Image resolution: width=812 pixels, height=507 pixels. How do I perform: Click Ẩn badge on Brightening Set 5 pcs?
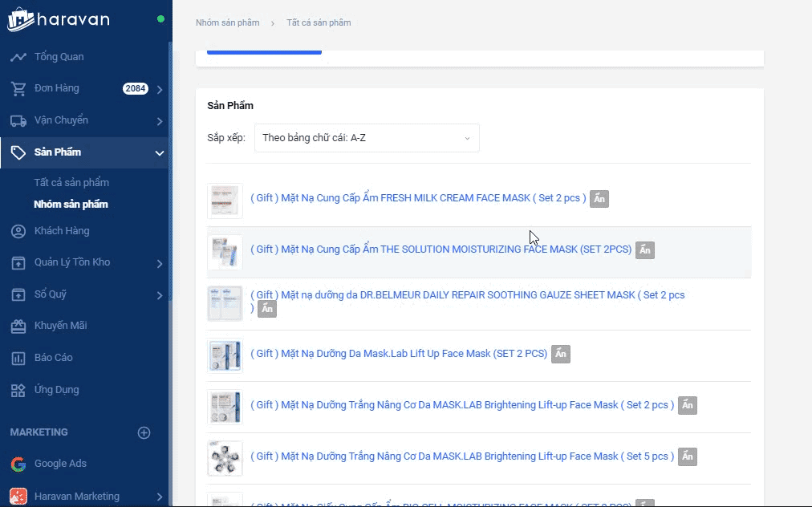[x=688, y=456]
